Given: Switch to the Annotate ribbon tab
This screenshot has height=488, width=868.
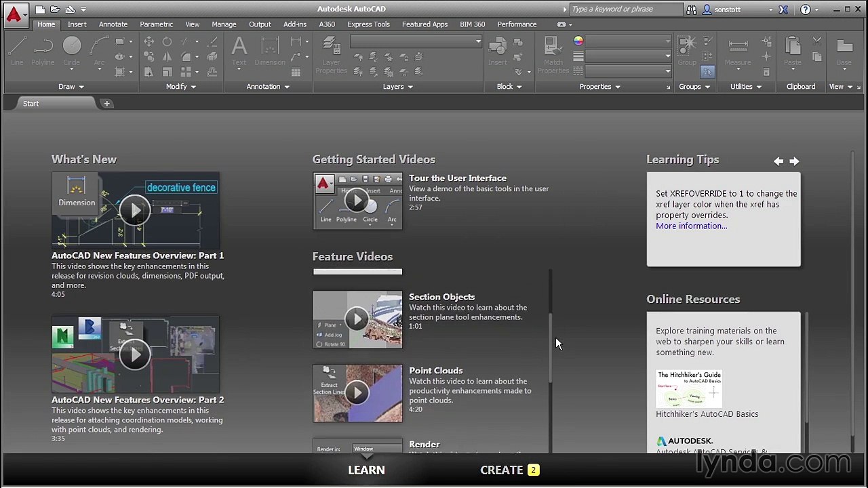Looking at the screenshot, I should tap(113, 24).
